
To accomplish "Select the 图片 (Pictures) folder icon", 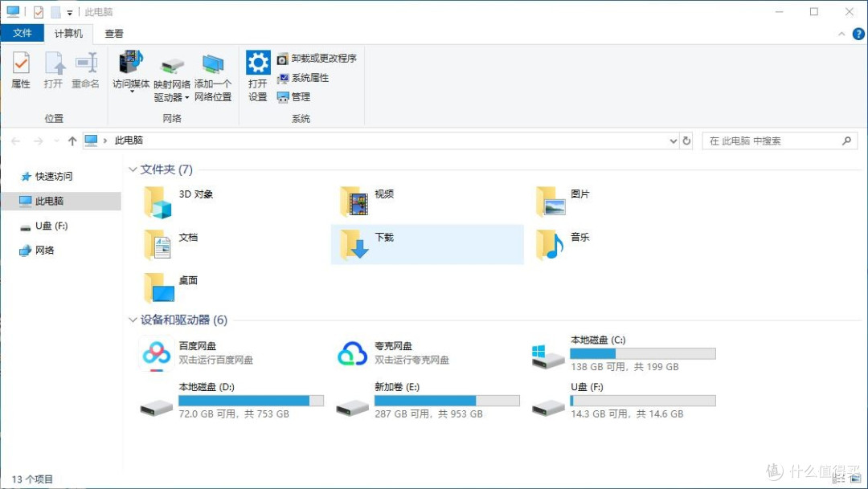I will 551,202.
